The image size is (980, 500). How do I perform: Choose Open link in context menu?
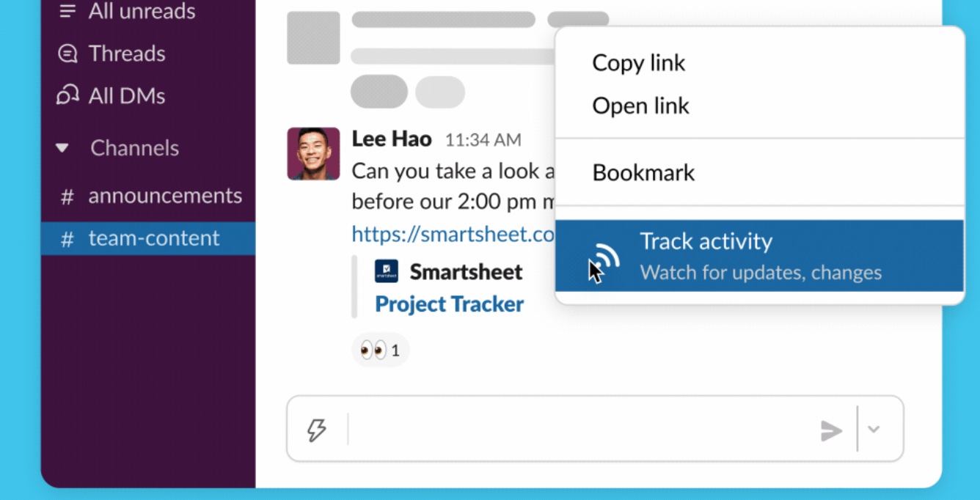tap(640, 106)
